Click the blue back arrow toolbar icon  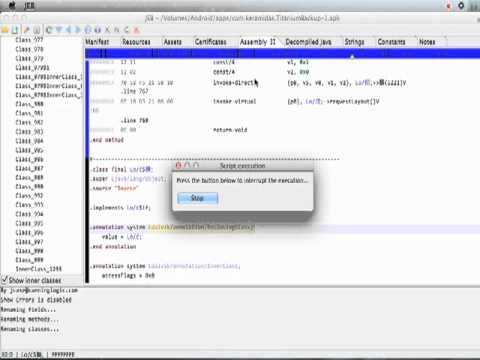pyautogui.click(x=68, y=30)
